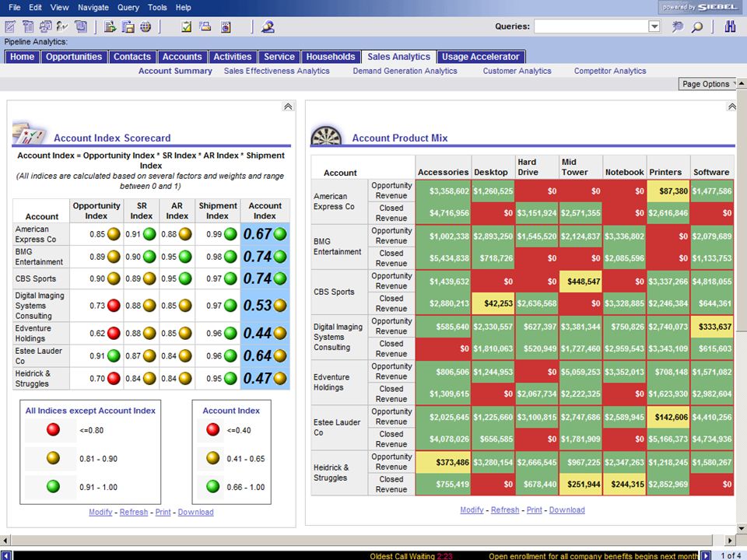Click the green SR Index light for BMG Entertainment
Image resolution: width=747 pixels, height=560 pixels.
tap(149, 257)
